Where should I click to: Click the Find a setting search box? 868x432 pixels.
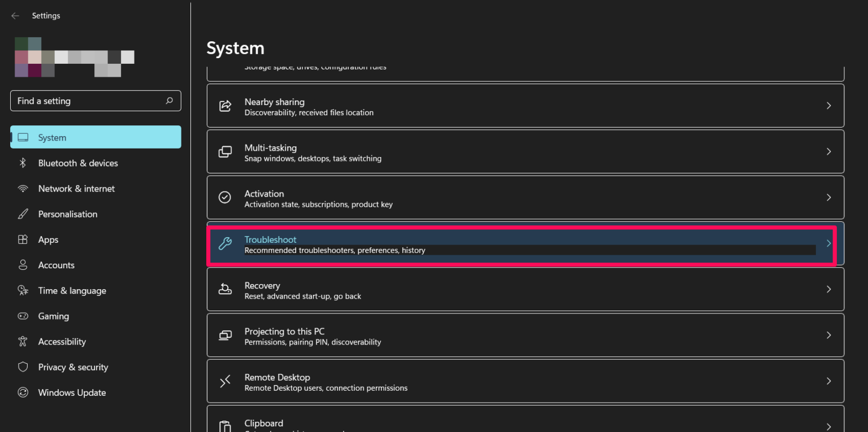pos(96,101)
